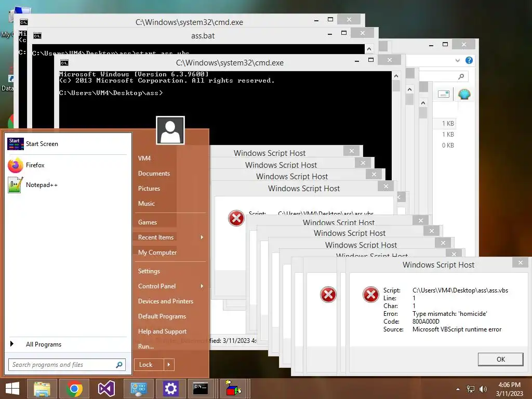532x399 pixels.
Task: Open Documents from the Start menu
Action: (x=154, y=174)
